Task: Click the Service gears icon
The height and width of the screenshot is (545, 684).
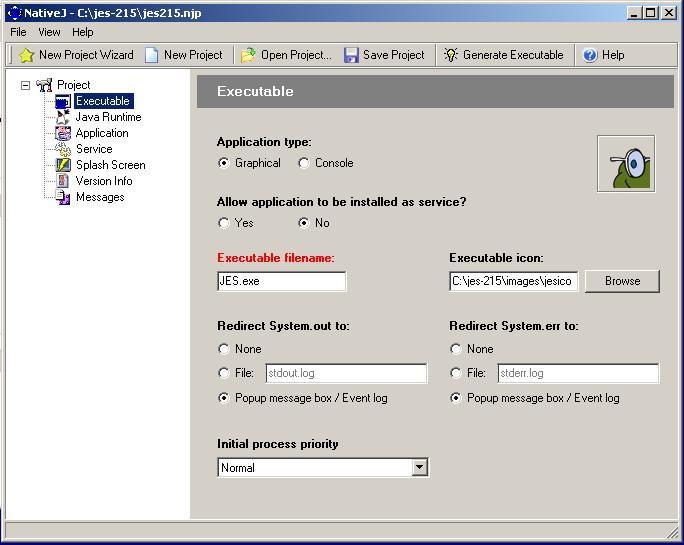Action: tap(63, 149)
